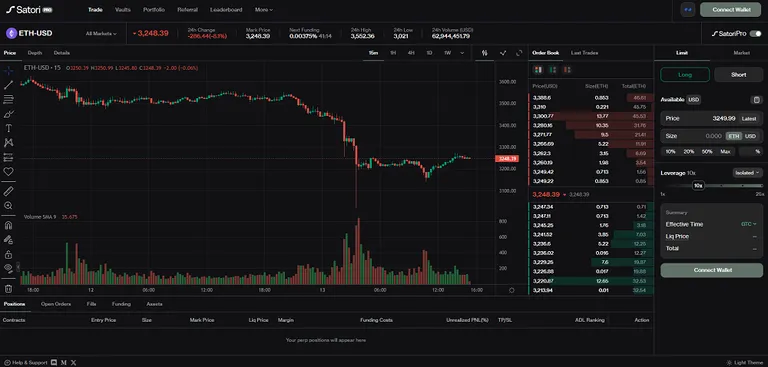Expand the All Markets dropdown
This screenshot has width=768, height=367.
click(101, 34)
